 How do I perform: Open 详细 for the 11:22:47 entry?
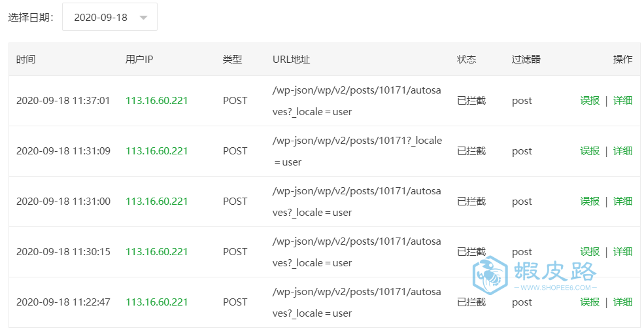click(x=622, y=302)
